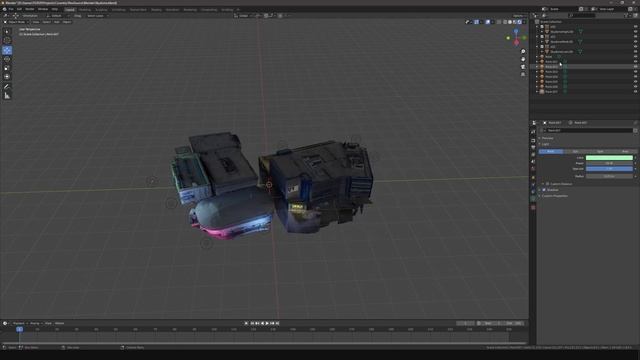Screen dimensions: 640x360
Task: Click the light Power value field
Action: pos(609,163)
